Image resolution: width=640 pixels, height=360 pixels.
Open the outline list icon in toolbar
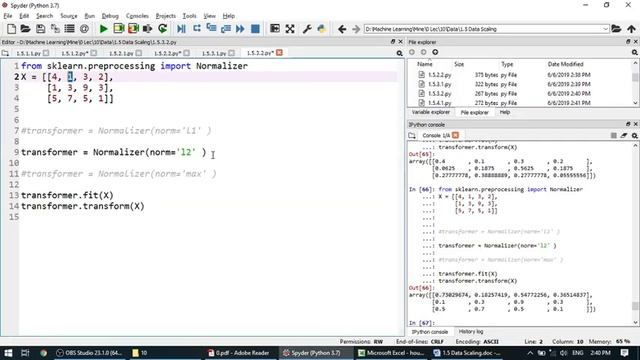pos(70,29)
